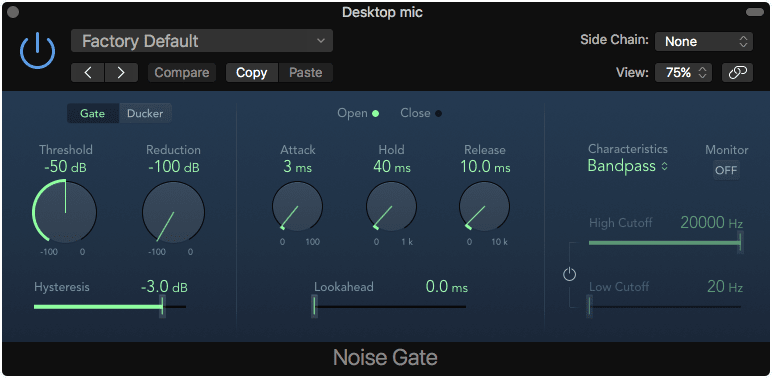Click the Hold knob
This screenshot has height=378, width=772.
(x=391, y=206)
